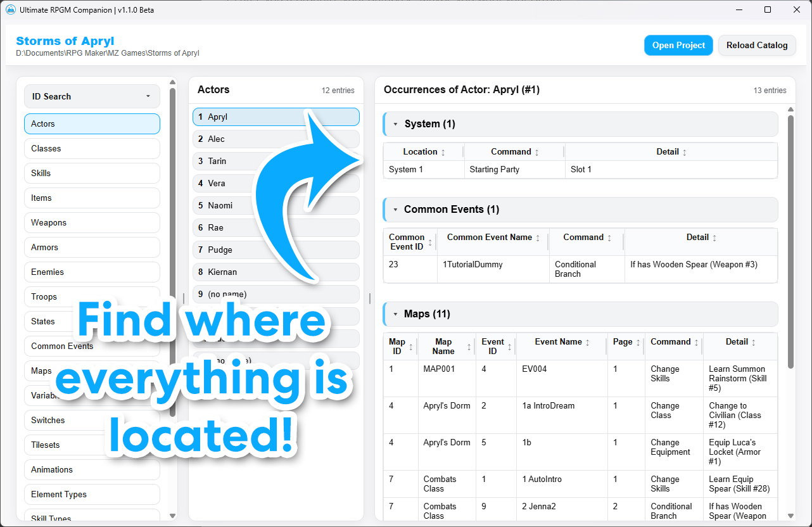
Task: Click 'Change to Civilian (Class #12)' detail
Action: click(740, 416)
